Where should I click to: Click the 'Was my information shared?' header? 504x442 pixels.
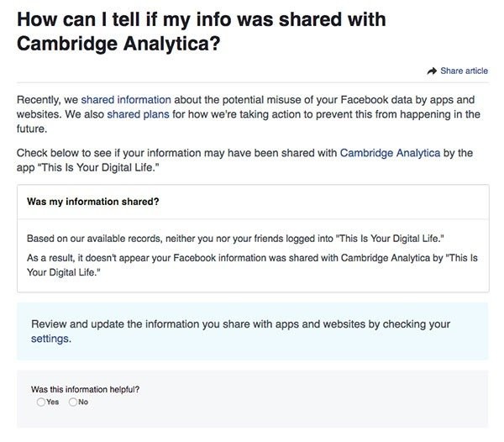pos(93,202)
